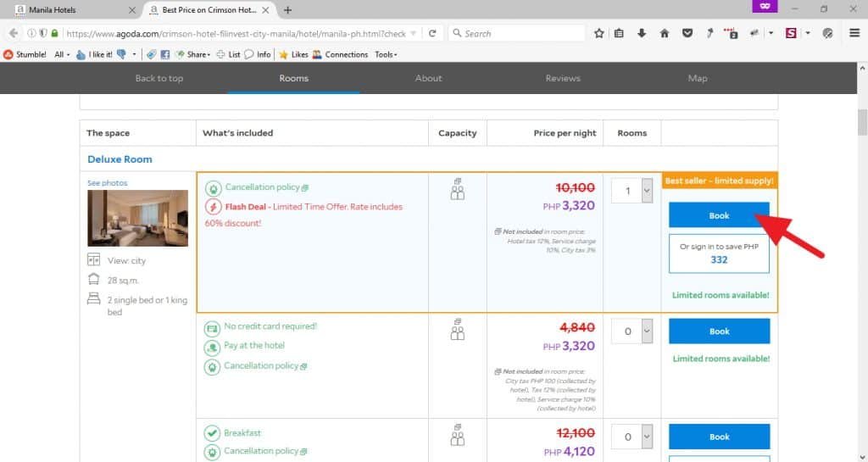Switch to the Manila Hotels tab
This screenshot has height=462, width=868.
[75, 10]
